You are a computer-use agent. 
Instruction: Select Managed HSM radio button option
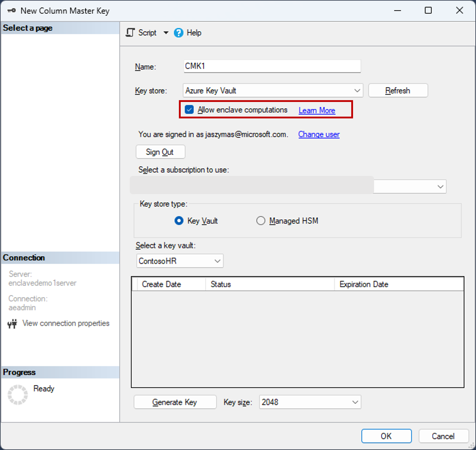click(x=260, y=220)
